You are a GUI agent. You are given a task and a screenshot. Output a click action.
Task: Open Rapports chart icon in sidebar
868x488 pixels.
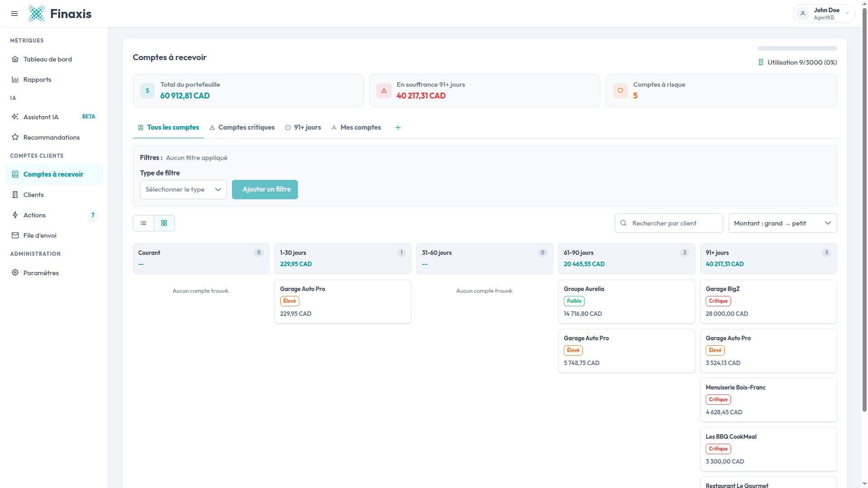15,80
